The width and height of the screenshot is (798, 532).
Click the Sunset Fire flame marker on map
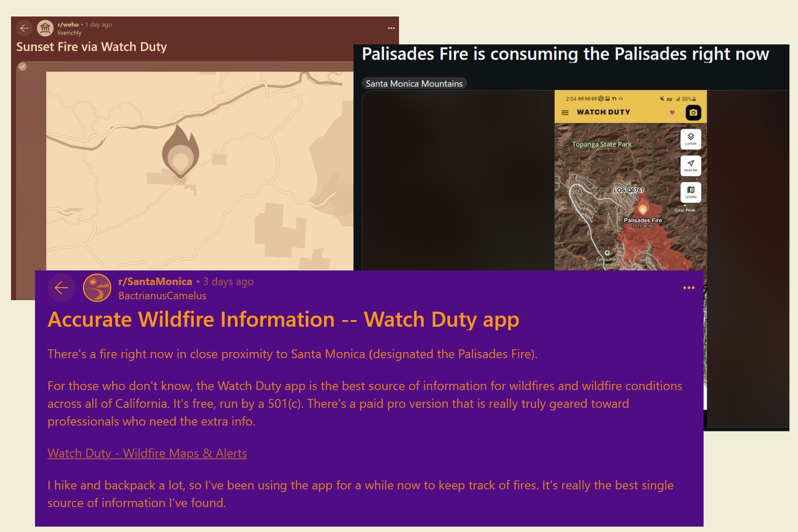point(180,152)
